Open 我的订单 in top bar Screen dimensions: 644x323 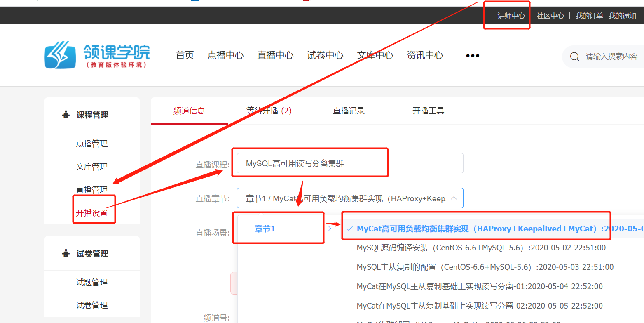tap(589, 16)
